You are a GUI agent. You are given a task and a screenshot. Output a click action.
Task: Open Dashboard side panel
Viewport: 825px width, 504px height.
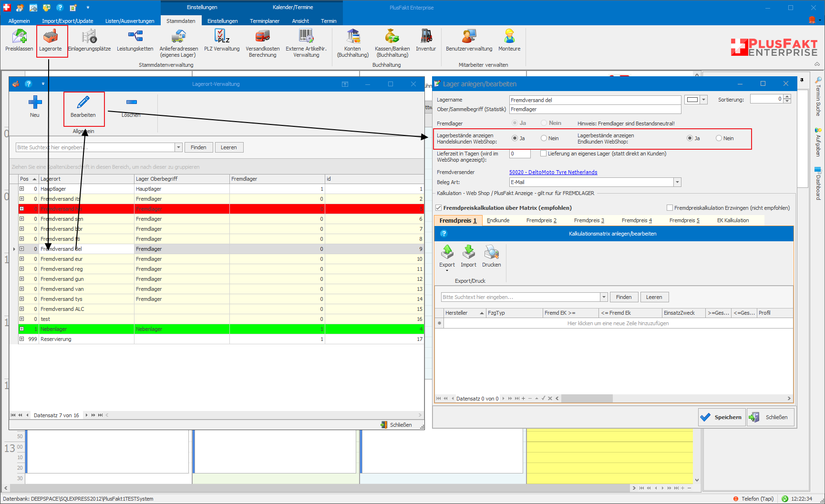[x=818, y=184]
